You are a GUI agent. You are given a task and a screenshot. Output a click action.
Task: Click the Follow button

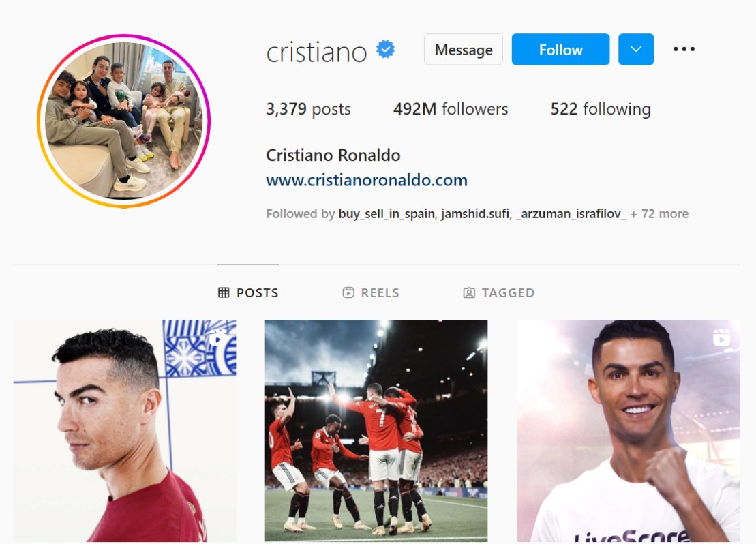[x=561, y=49]
